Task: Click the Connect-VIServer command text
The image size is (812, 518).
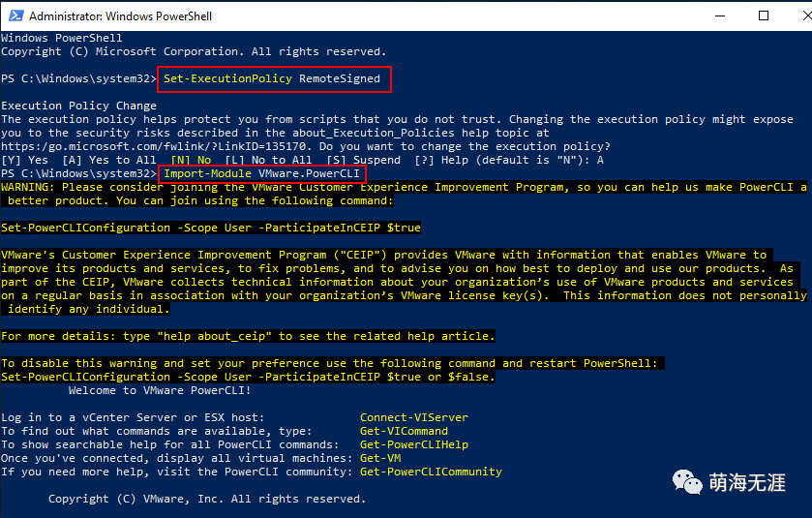Action: 413,417
